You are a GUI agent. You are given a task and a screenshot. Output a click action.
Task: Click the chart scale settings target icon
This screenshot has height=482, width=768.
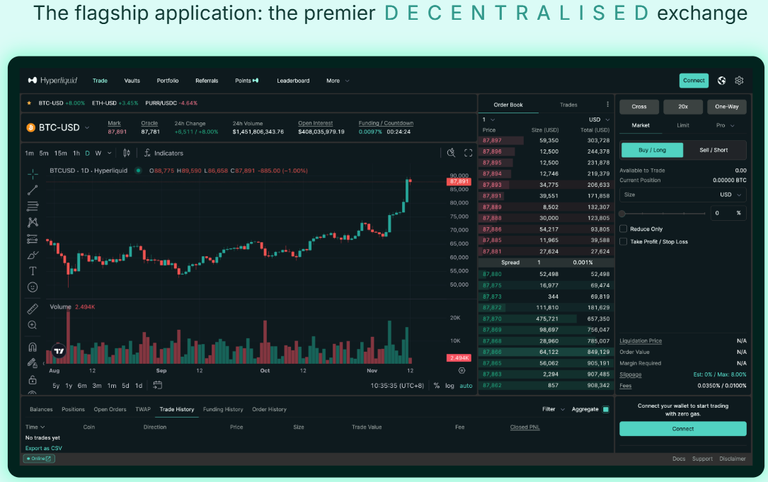461,370
